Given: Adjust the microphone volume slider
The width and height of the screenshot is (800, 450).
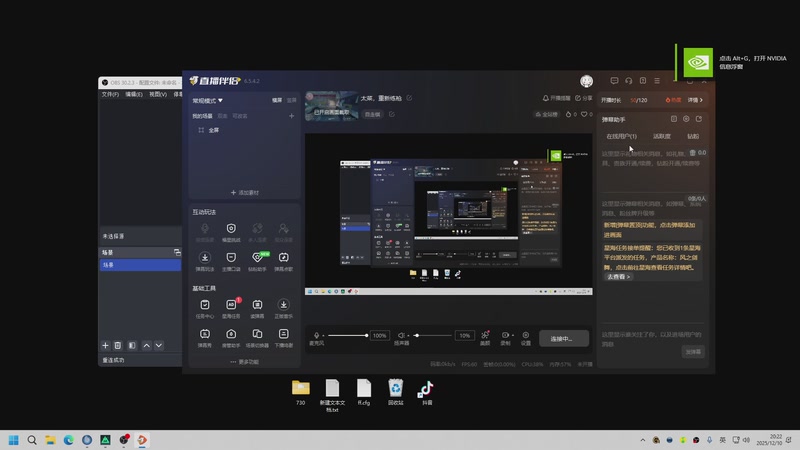Looking at the screenshot, I should (x=348, y=335).
